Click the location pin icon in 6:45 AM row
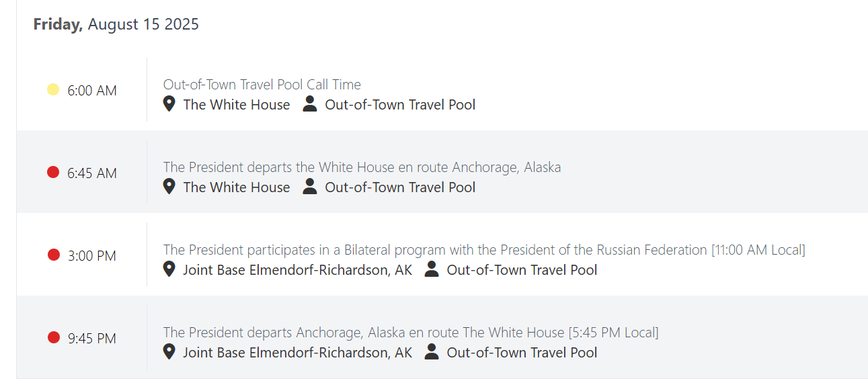Viewport: 868px width, 387px height. pos(169,187)
